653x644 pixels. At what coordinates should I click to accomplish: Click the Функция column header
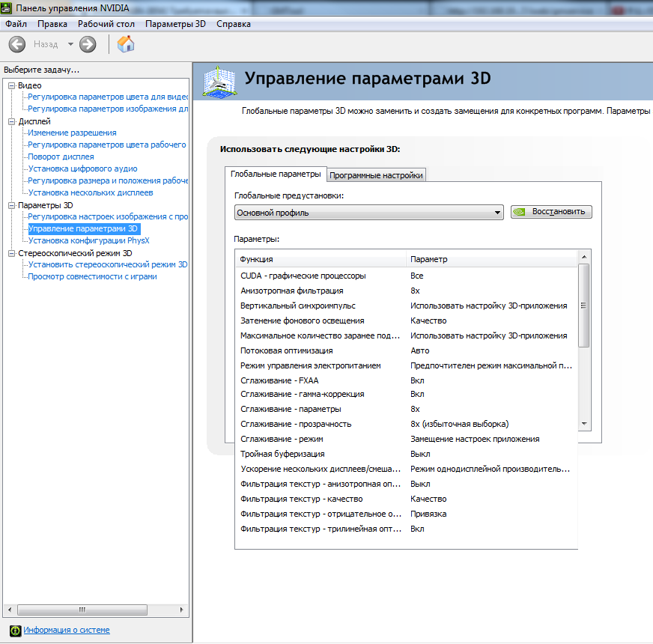click(321, 259)
